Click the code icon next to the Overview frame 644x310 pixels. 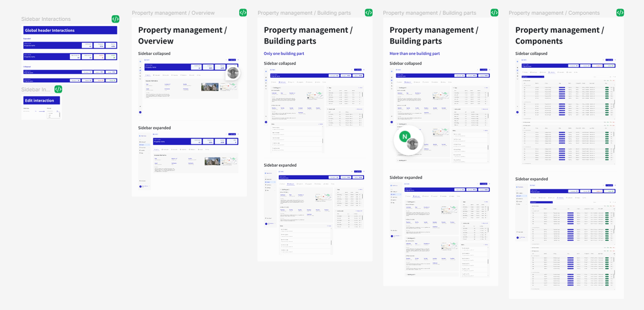243,12
